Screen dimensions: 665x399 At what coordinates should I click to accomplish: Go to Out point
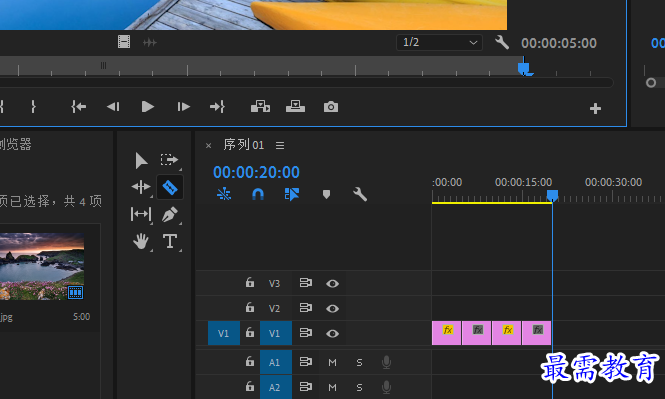(217, 107)
